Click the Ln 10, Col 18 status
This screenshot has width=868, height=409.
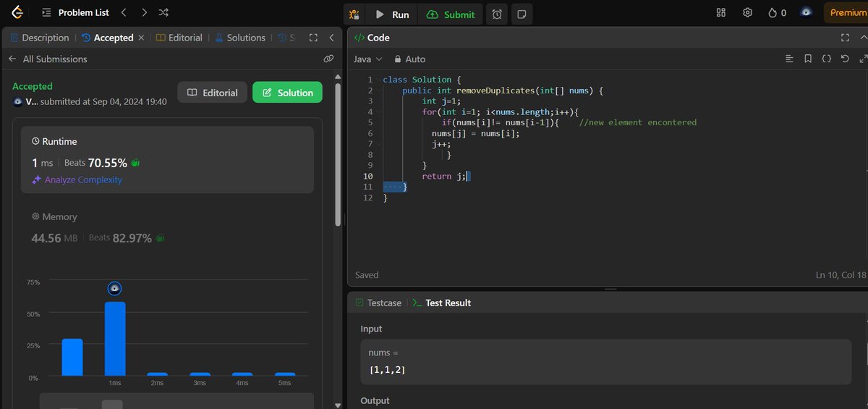[840, 275]
